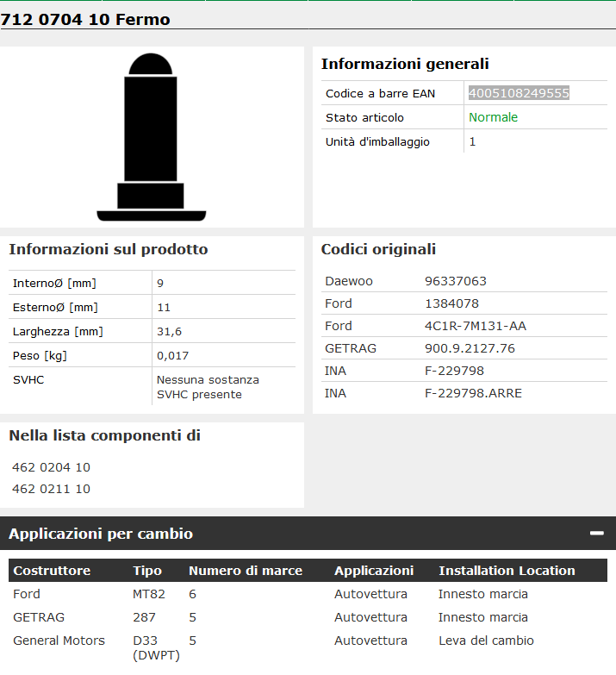
Task: Click the Costruttore column header
Action: coord(52,571)
